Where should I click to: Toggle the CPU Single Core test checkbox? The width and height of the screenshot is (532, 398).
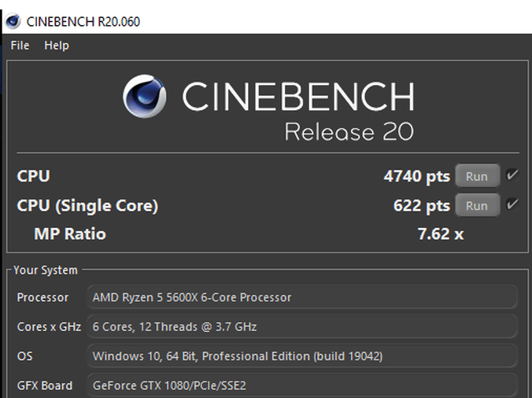click(x=512, y=205)
